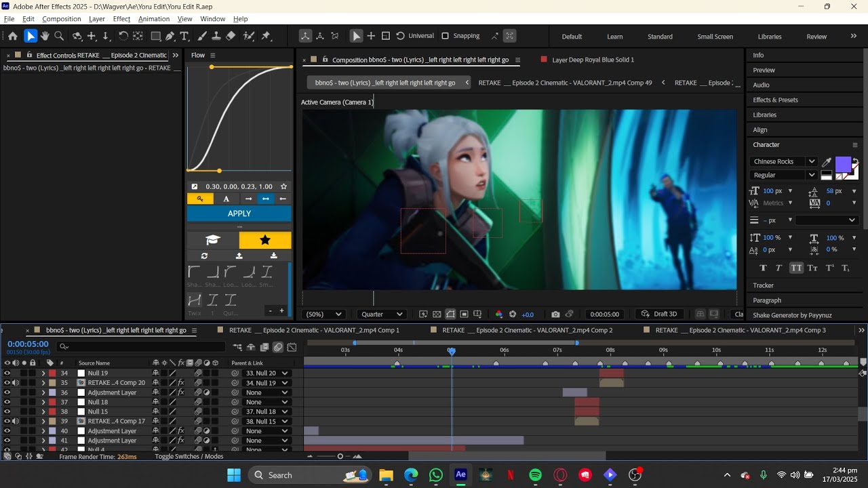Viewport: 868px width, 488px height.
Task: Toggle eye for layer 37 Null 18
Action: click(x=7, y=402)
